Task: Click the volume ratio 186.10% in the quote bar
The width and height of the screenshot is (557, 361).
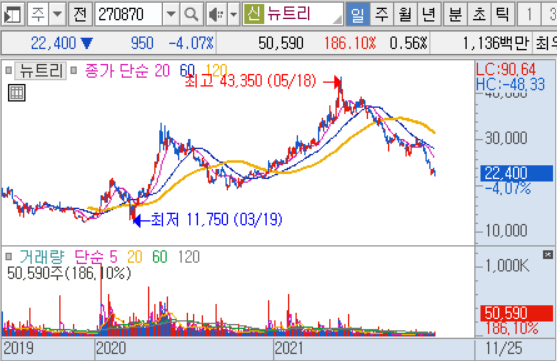Action: coord(350,43)
